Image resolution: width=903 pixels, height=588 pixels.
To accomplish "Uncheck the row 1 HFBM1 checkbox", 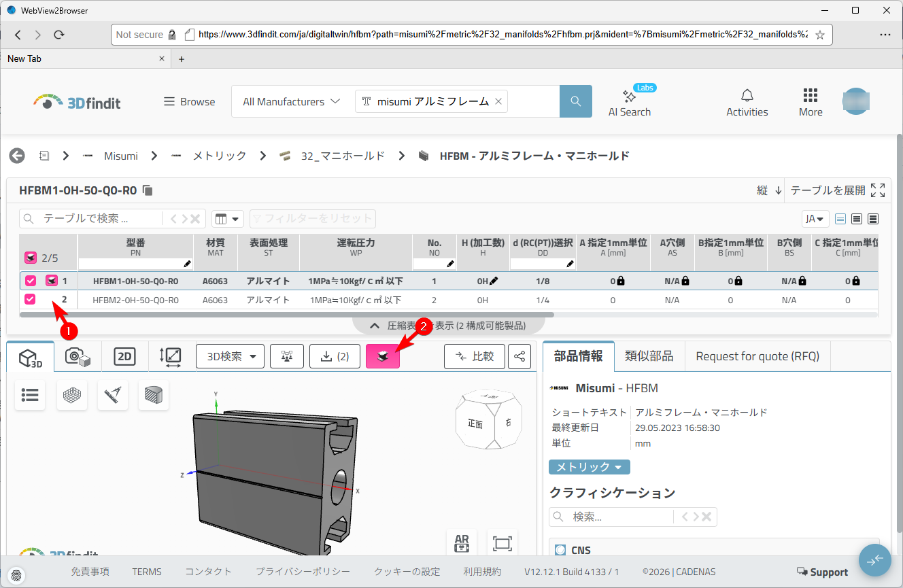I will (31, 281).
